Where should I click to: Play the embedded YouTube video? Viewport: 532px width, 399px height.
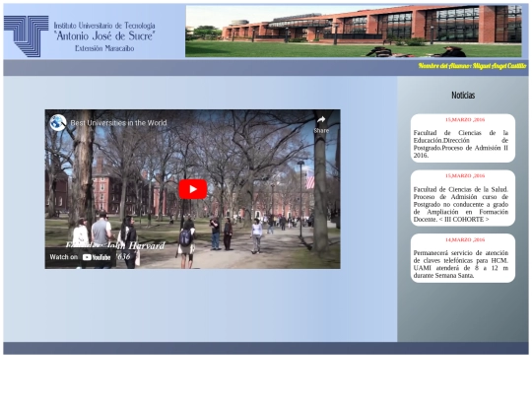(193, 189)
